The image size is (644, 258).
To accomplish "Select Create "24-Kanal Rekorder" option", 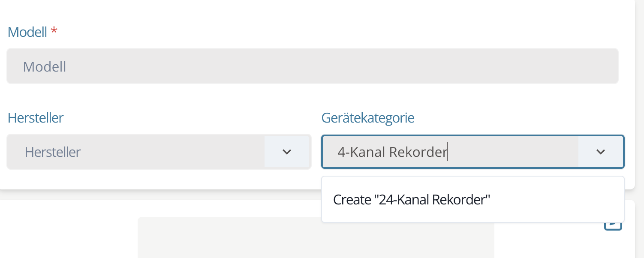I will 411,200.
